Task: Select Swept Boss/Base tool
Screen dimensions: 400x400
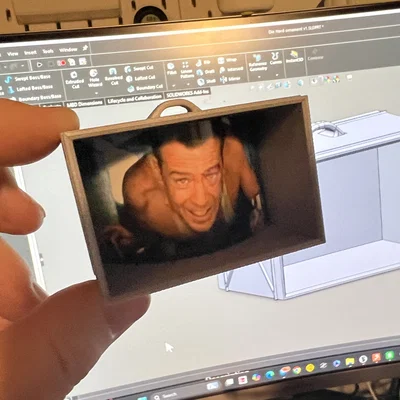Action: coord(27,79)
